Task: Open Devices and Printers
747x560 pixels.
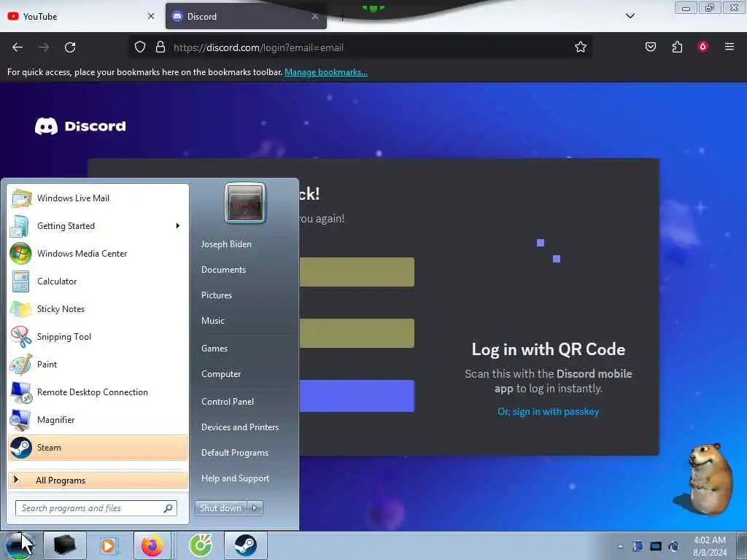Action: tap(240, 427)
